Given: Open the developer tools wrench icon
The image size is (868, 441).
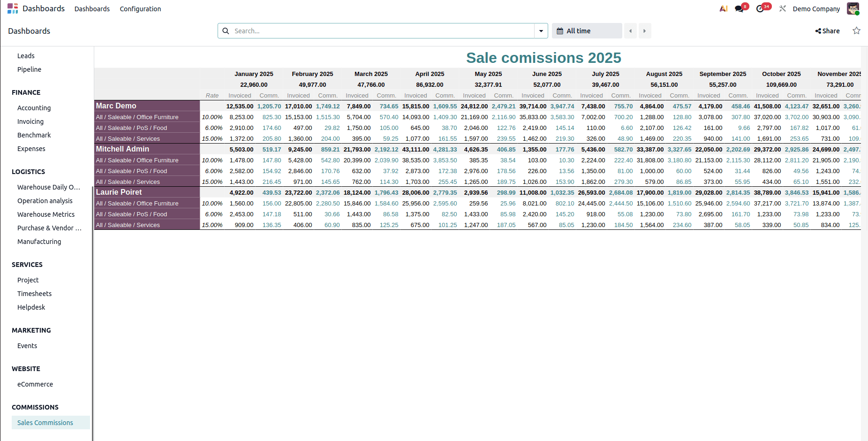Looking at the screenshot, I should [x=782, y=8].
